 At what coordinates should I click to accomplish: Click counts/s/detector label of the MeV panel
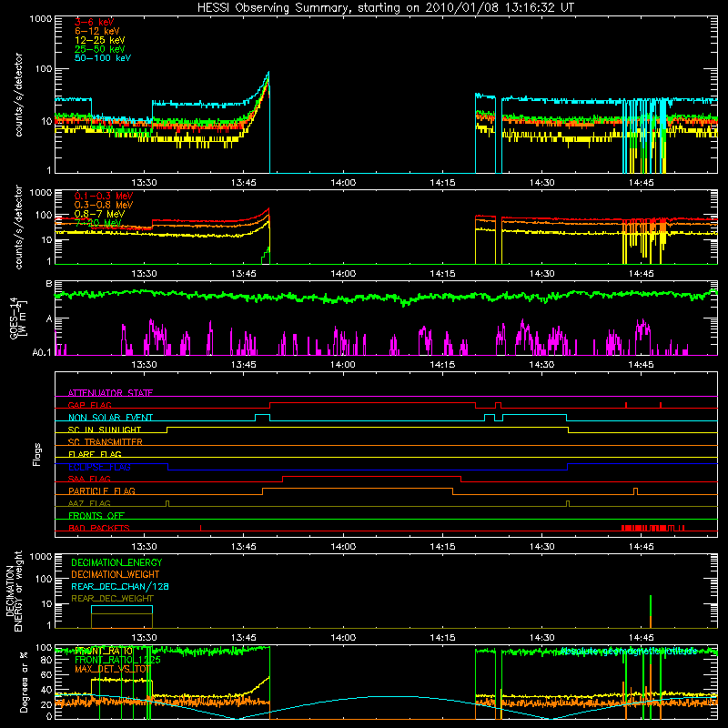pyautogui.click(x=19, y=227)
